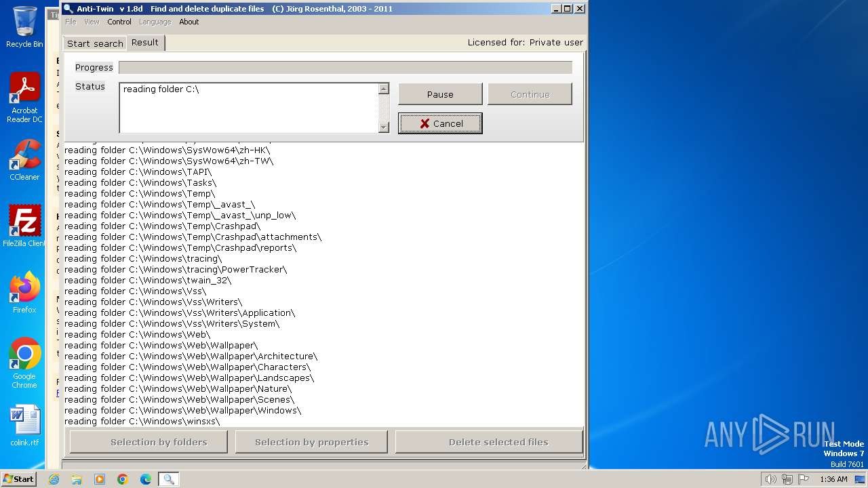Screen dimensions: 868x488
Task: Select log line ending in Wallpaper\Architecture\
Action: pyautogui.click(x=191, y=356)
